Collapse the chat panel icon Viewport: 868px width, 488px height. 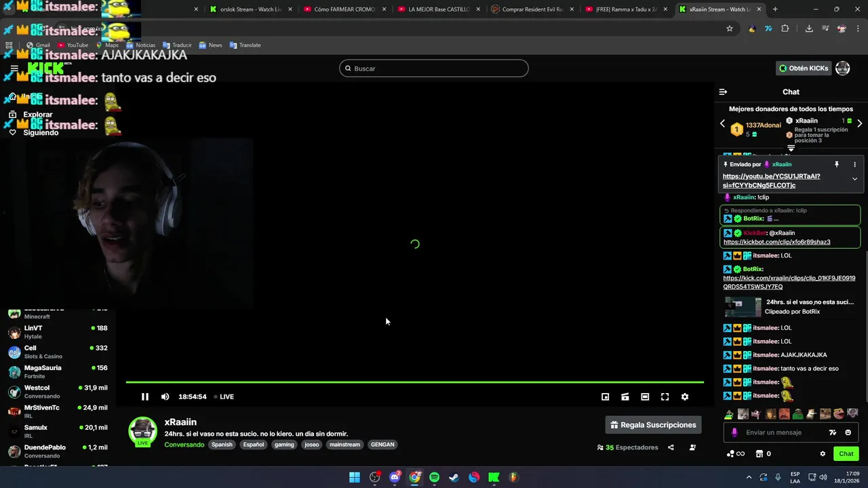point(723,91)
